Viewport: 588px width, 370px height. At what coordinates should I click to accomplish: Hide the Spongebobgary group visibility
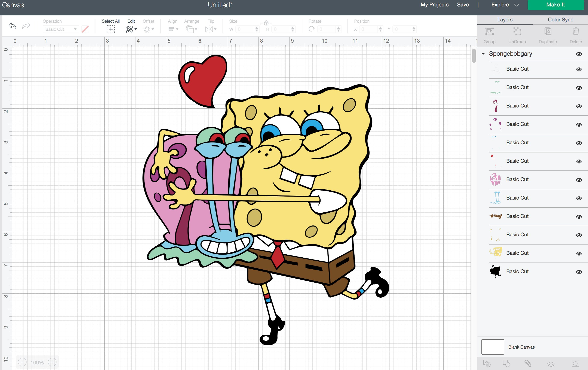[x=579, y=54]
